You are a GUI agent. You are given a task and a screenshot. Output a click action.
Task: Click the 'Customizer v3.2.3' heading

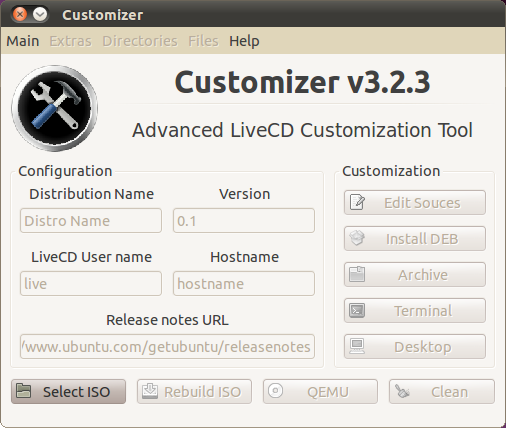(x=302, y=82)
